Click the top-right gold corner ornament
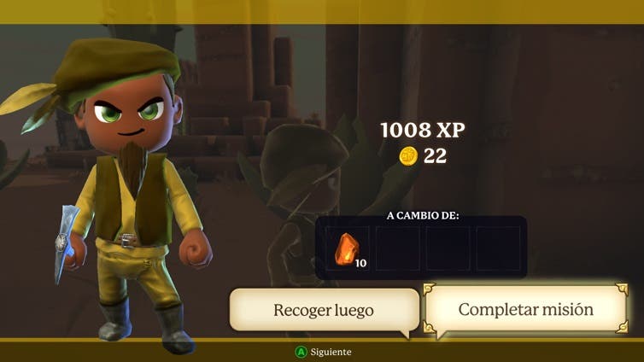 [x=622, y=289]
